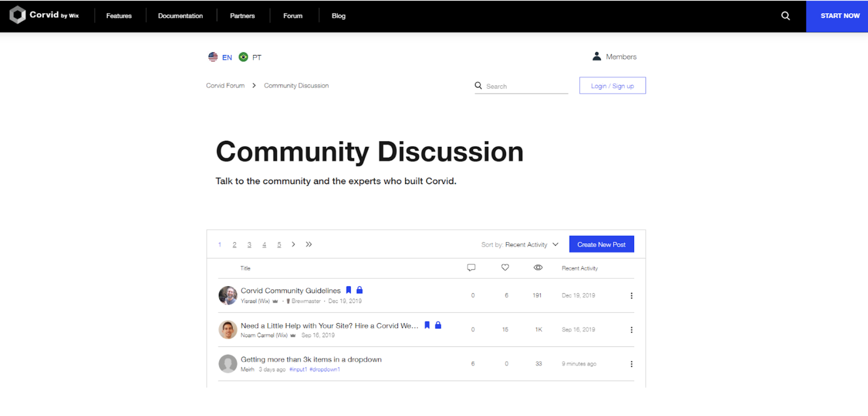Click lock icon on Corvid Community Guidelines
This screenshot has height=416, width=868.
(360, 290)
